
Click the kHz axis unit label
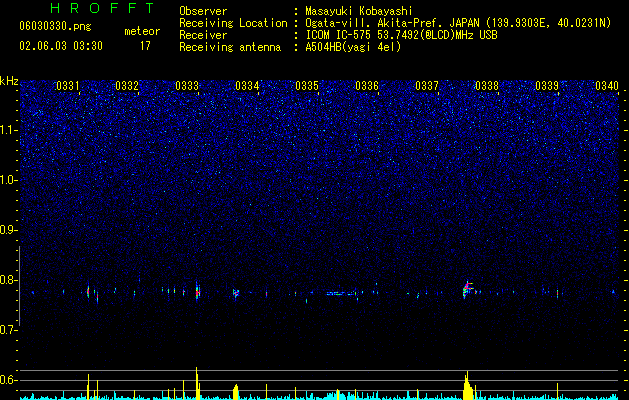coord(9,81)
